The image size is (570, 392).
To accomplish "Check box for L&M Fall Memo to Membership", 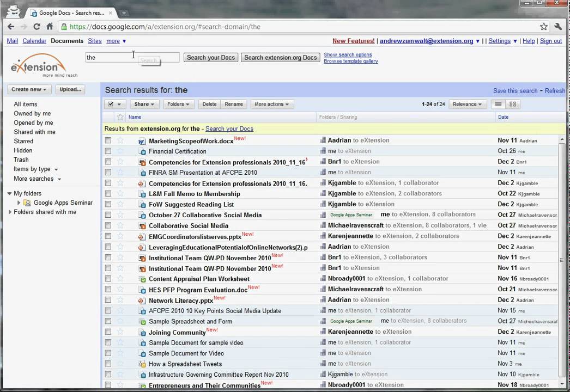I will pyautogui.click(x=108, y=193).
